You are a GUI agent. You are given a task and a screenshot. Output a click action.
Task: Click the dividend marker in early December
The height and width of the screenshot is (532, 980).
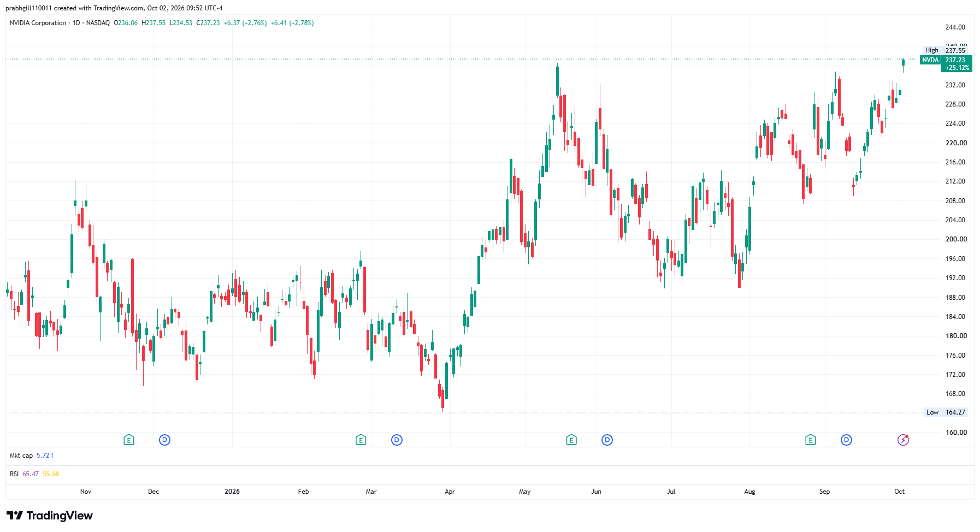164,440
